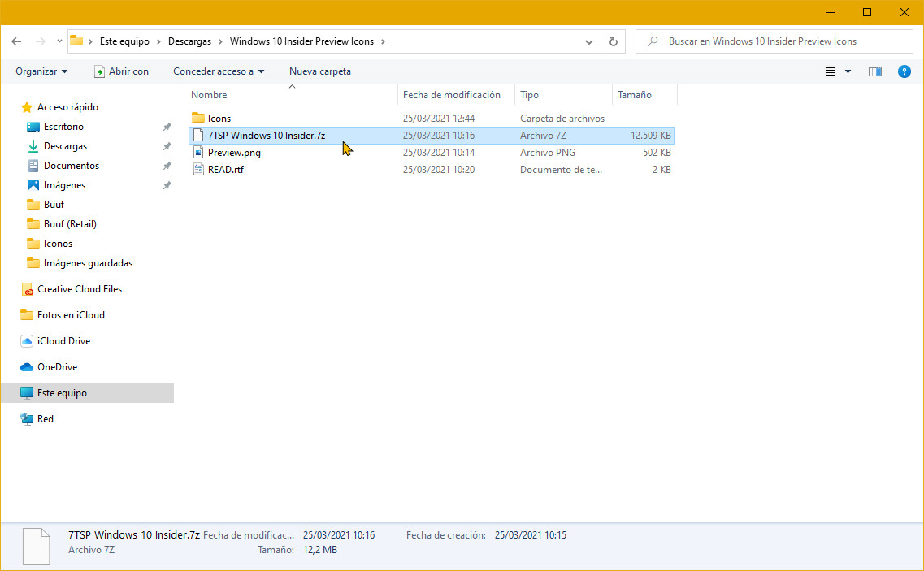Screen dimensions: 924x571
Task: Open Escritorio in the sidebar
Action: 63,127
